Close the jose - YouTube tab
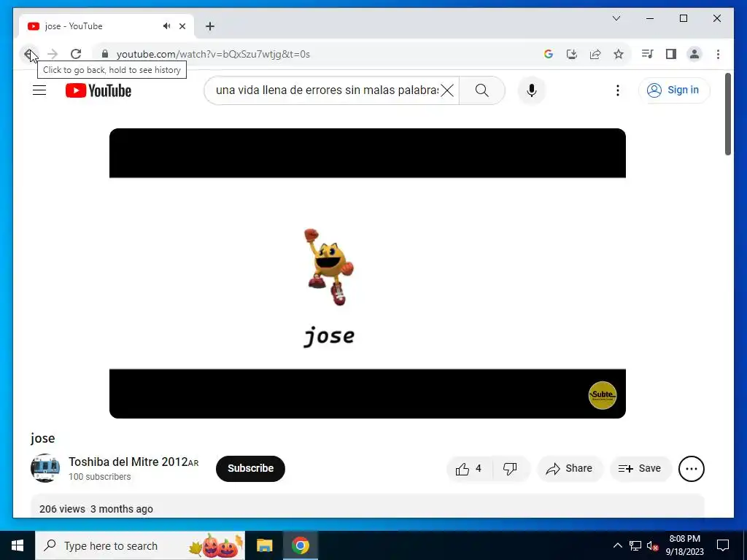This screenshot has width=747, height=560. coord(182,26)
